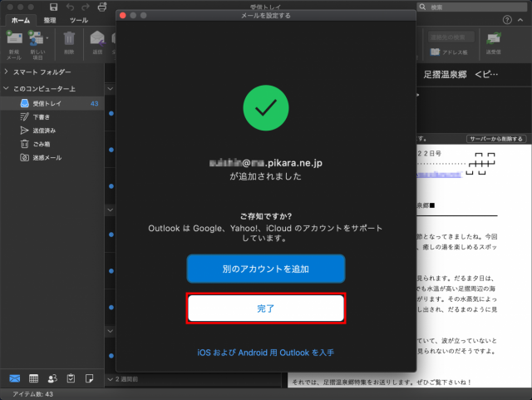Click the 新規メール (New Mail) toolbar icon
The width and height of the screenshot is (532, 400).
[x=14, y=40]
